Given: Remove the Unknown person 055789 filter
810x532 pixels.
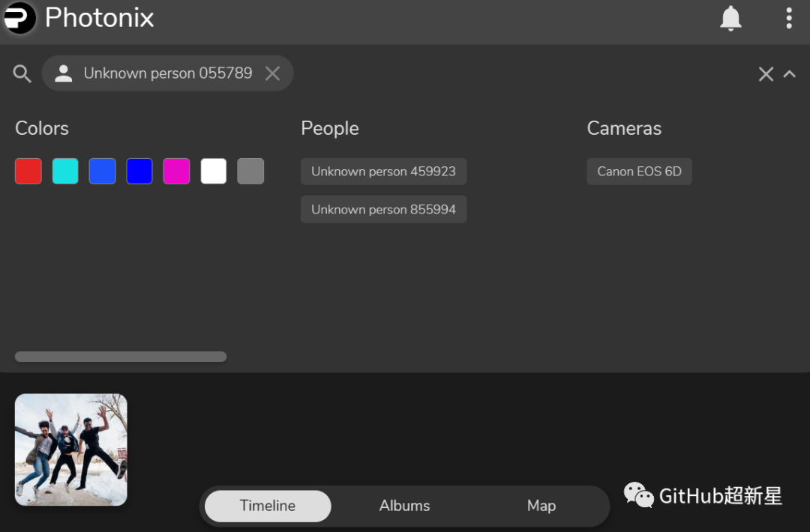Looking at the screenshot, I should (272, 73).
